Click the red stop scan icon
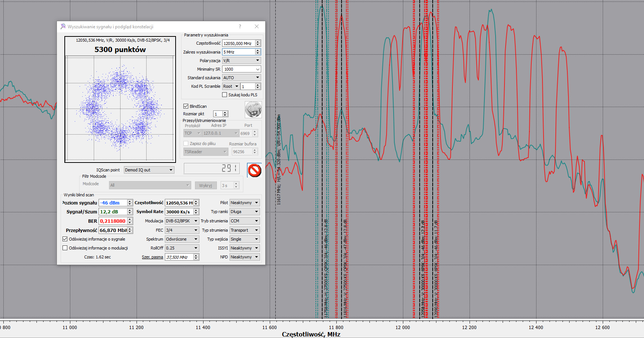644x338 pixels. [x=254, y=170]
